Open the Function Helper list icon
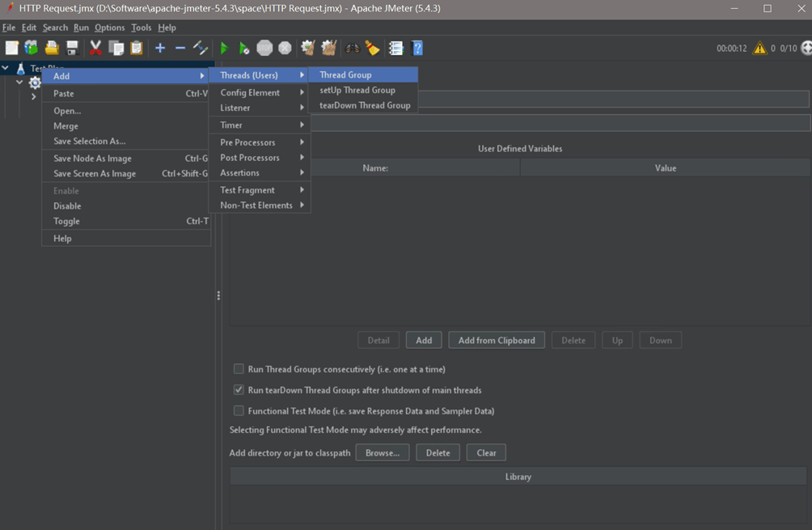 click(x=396, y=49)
